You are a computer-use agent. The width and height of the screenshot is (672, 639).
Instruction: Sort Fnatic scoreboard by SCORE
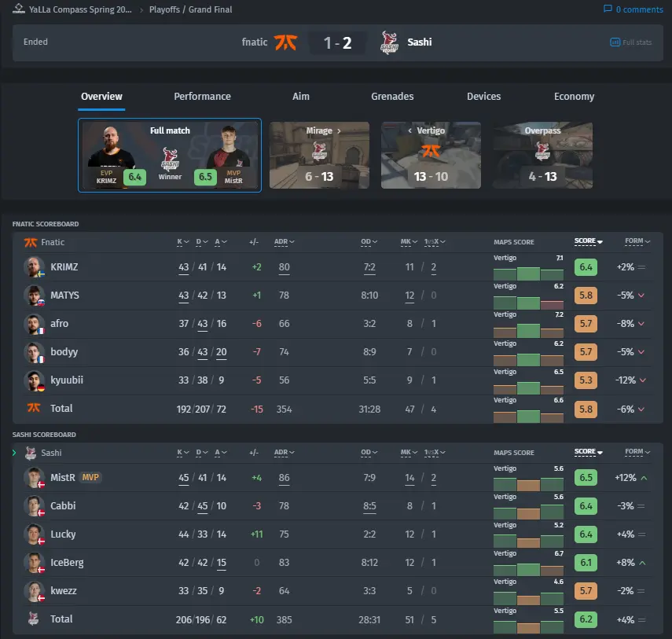click(589, 241)
